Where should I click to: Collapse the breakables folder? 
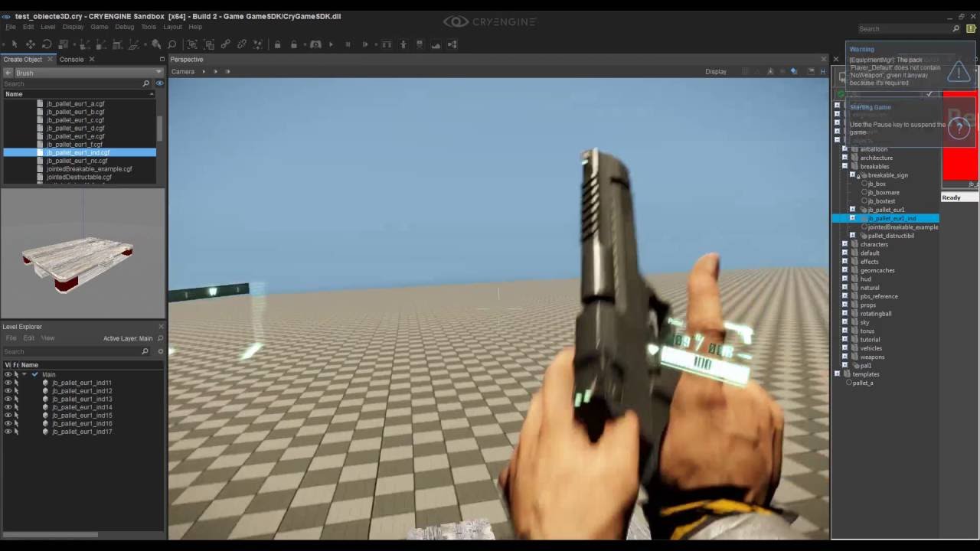[845, 166]
